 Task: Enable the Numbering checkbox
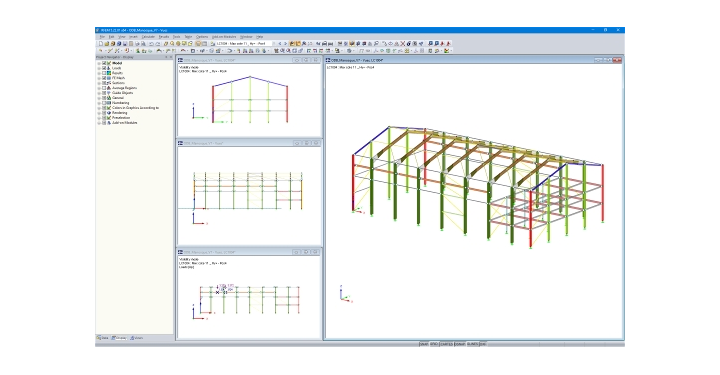[104, 103]
